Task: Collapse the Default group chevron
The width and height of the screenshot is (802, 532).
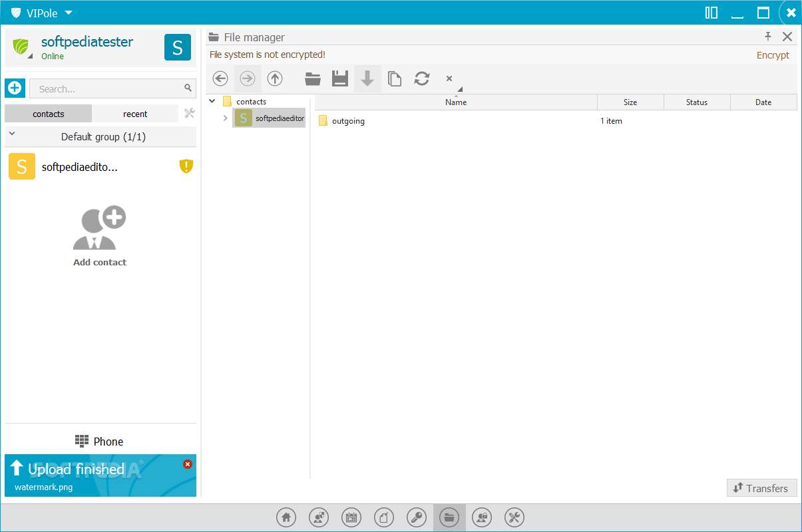Action: pos(12,135)
